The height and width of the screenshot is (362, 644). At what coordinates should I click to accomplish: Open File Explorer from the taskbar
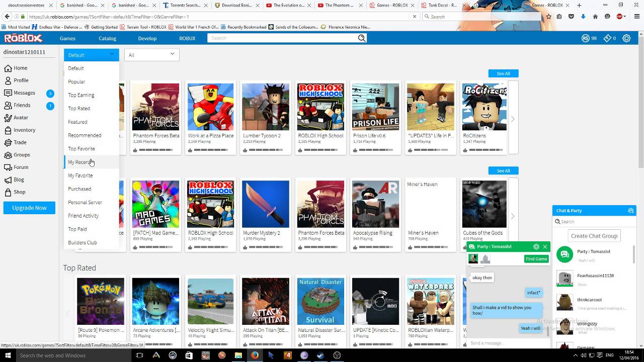pyautogui.click(x=238, y=355)
